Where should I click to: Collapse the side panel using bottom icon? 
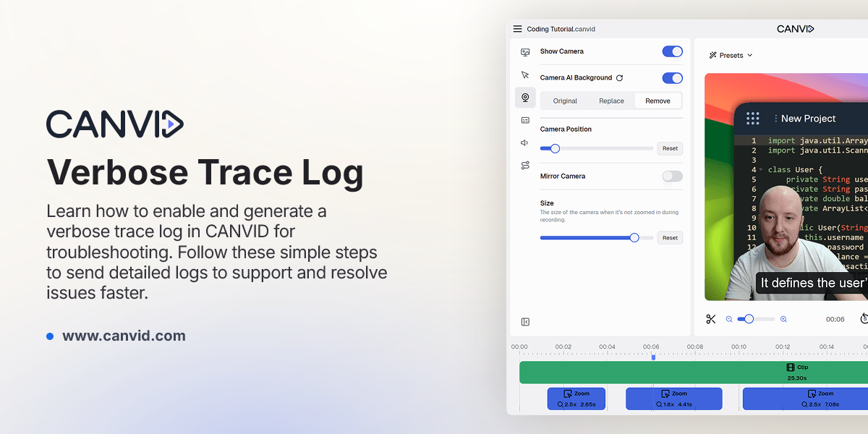click(525, 322)
